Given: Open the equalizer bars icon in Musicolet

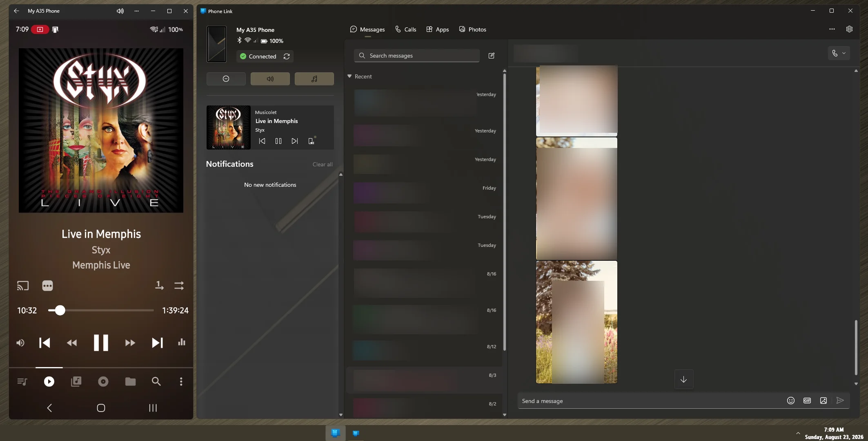Looking at the screenshot, I should (x=182, y=342).
